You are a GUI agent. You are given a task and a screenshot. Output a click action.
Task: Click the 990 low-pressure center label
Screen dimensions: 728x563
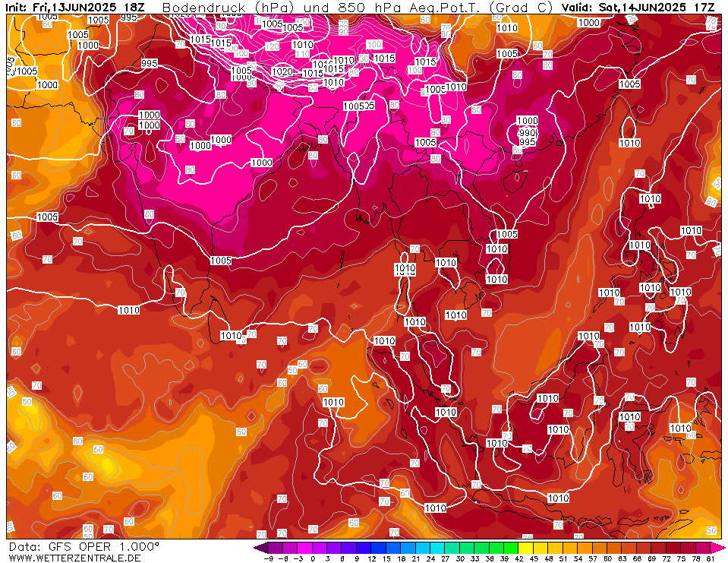pos(527,133)
